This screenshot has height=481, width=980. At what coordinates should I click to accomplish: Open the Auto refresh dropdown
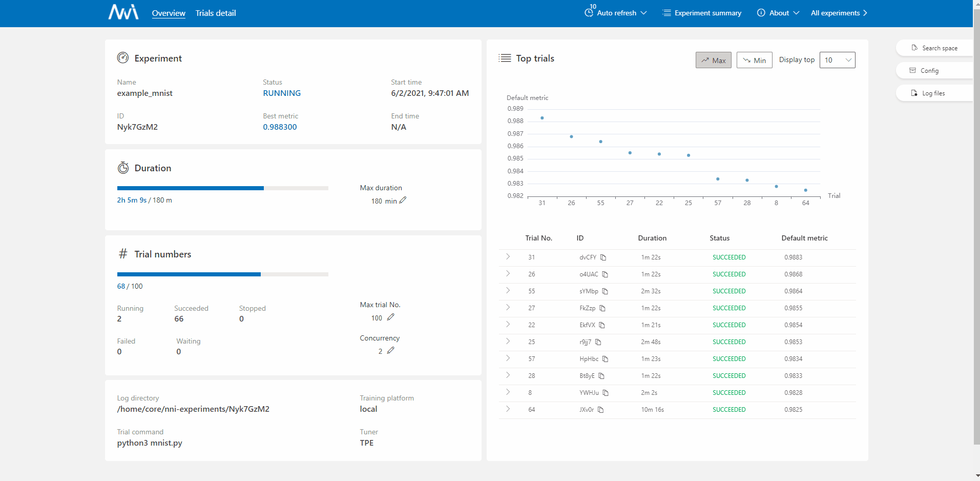(x=616, y=13)
